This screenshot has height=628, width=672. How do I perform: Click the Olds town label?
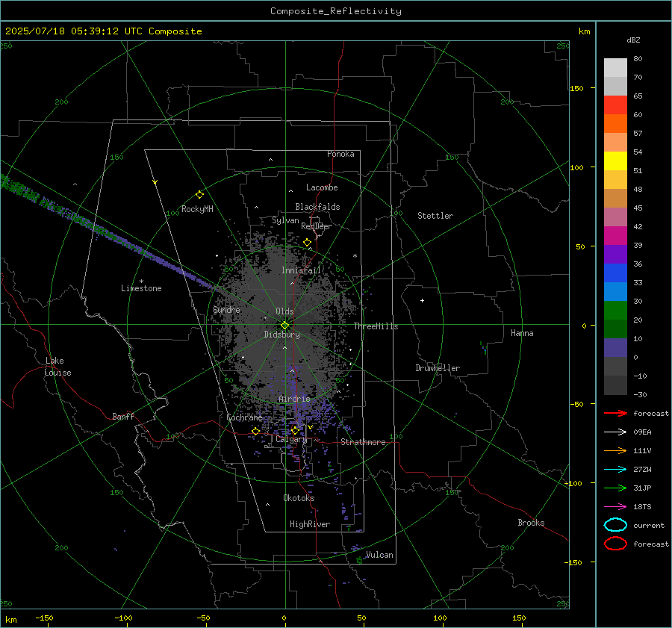point(284,311)
